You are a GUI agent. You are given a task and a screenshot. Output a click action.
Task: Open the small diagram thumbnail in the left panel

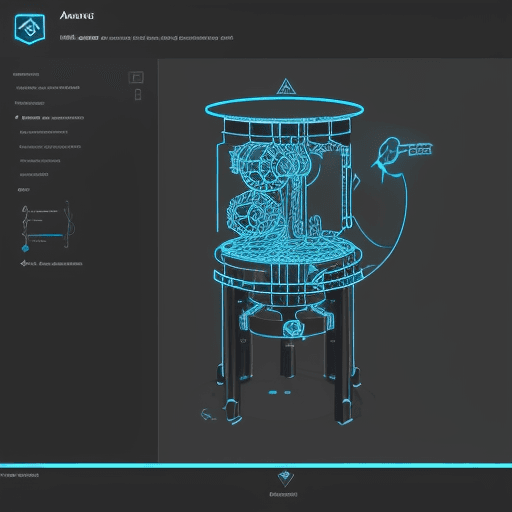[48, 226]
